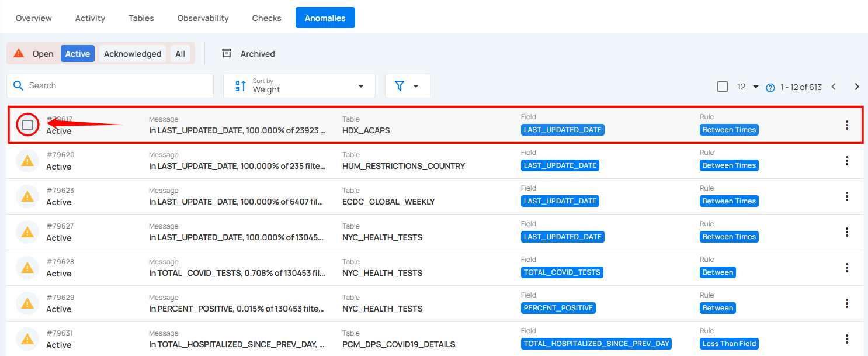This screenshot has width=868, height=356.
Task: Show All open anomalies
Action: [x=180, y=54]
